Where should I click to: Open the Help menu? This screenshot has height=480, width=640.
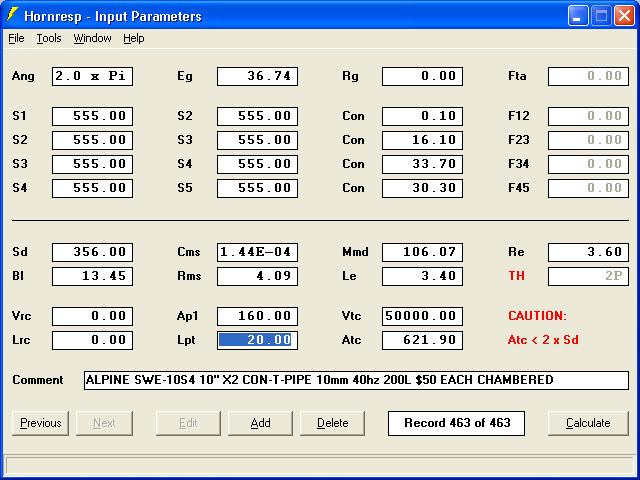point(134,38)
